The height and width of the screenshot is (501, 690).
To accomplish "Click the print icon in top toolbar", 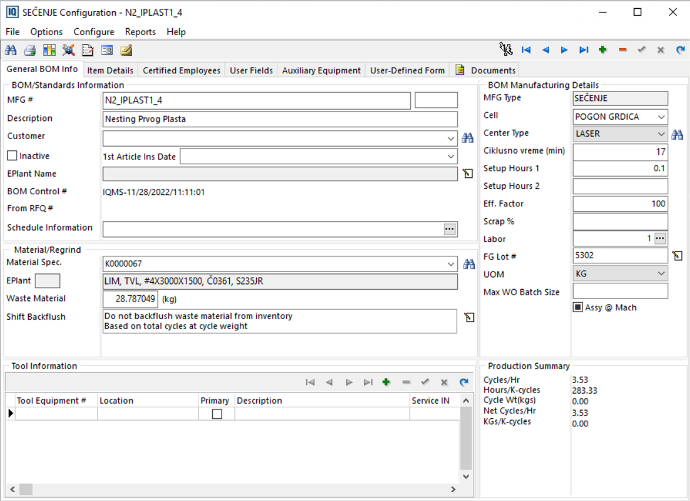I will pos(30,50).
